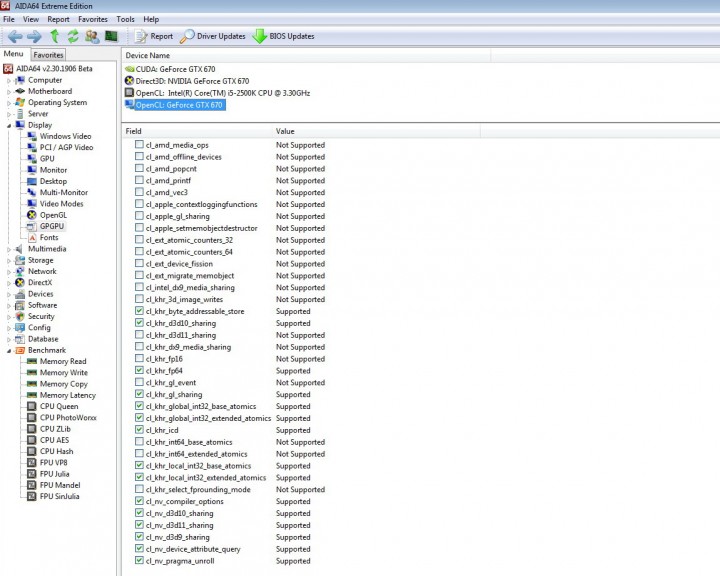The image size is (720, 576).
Task: Switch to the Favorites tab
Action: point(48,55)
